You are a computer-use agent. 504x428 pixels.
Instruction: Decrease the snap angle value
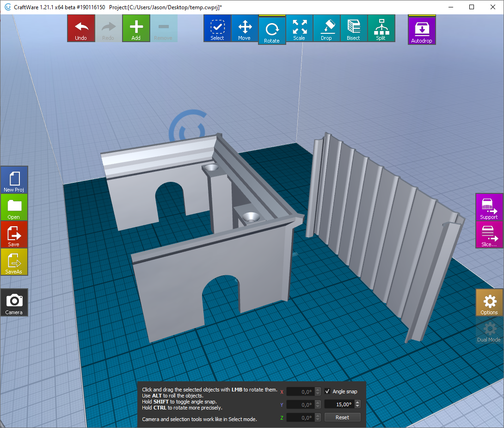pyautogui.click(x=357, y=406)
